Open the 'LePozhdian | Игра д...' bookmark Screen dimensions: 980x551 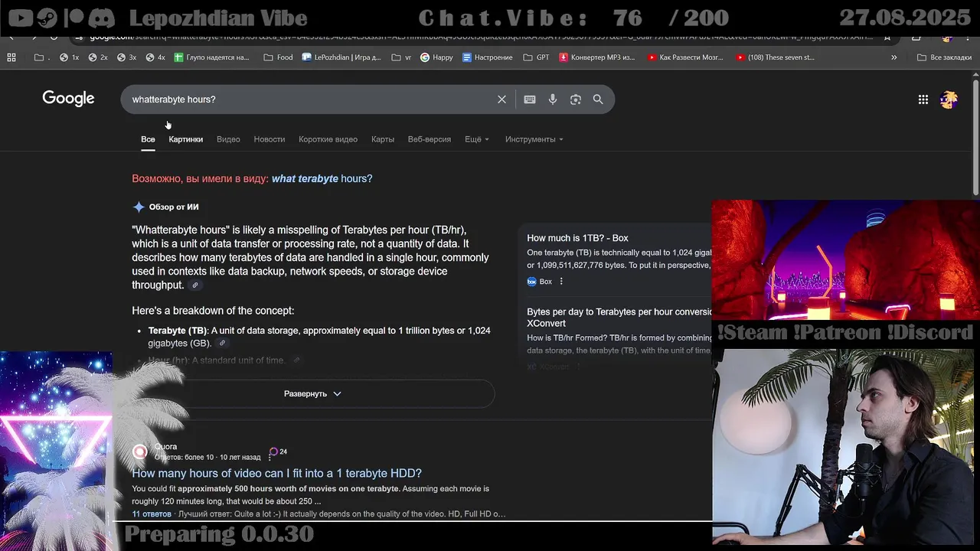pyautogui.click(x=341, y=57)
